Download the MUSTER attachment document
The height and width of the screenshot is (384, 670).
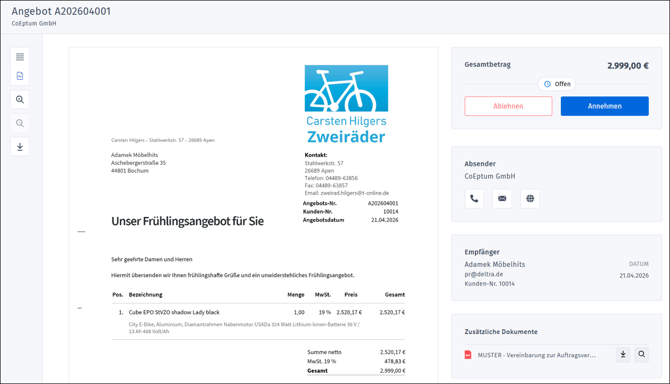(623, 355)
